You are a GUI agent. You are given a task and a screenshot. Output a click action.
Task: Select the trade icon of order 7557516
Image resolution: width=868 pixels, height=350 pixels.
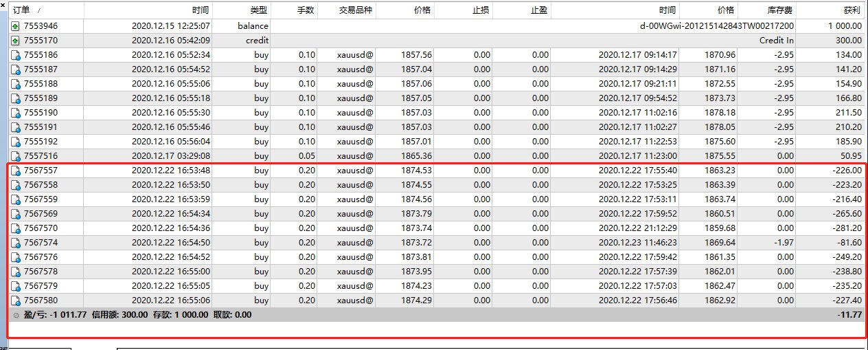(x=16, y=156)
